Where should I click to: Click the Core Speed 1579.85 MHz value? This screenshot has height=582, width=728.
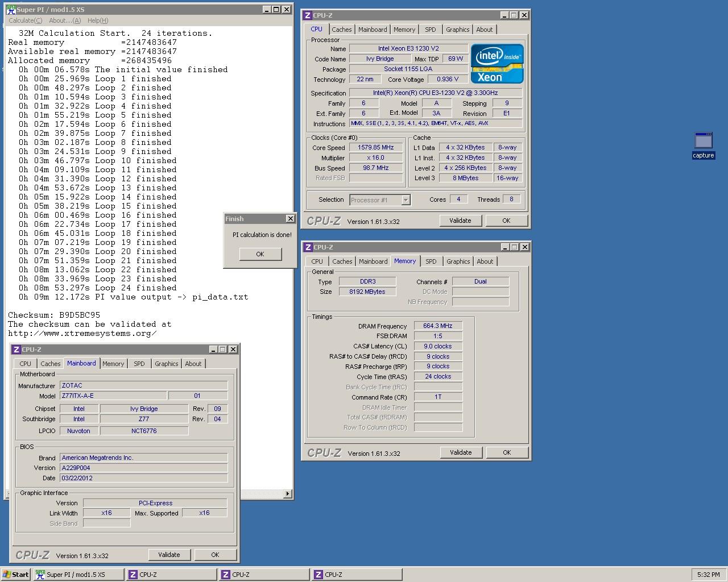[376, 148]
